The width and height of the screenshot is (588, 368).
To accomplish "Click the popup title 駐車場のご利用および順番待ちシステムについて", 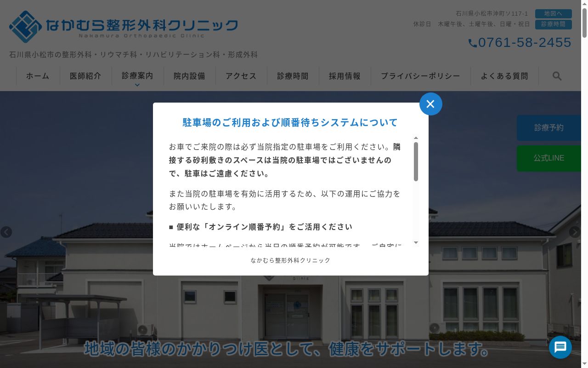I will [x=290, y=122].
